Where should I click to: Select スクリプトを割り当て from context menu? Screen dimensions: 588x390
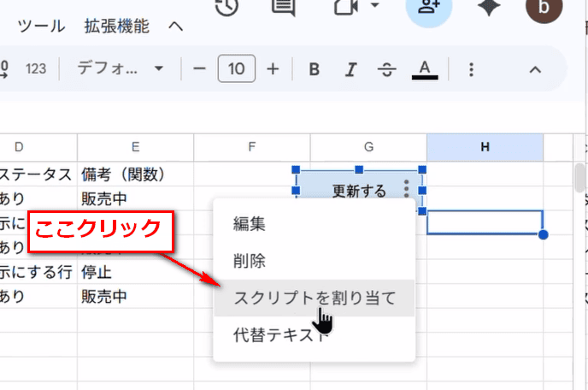pyautogui.click(x=314, y=298)
